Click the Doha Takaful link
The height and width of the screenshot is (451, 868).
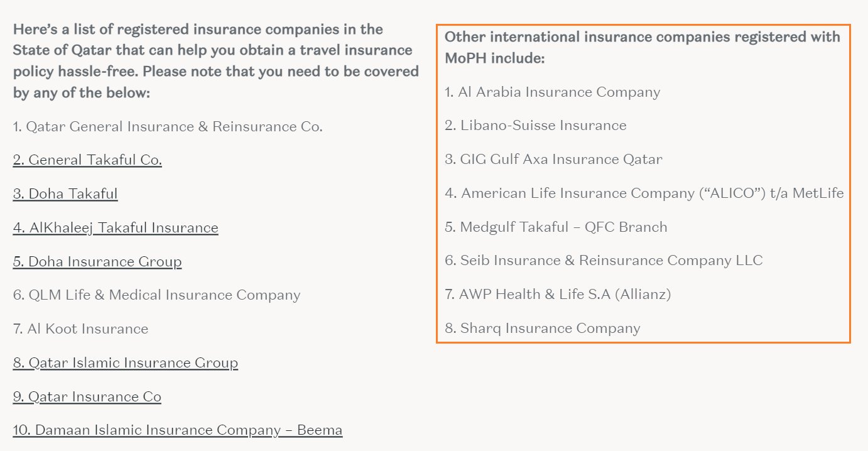point(65,193)
